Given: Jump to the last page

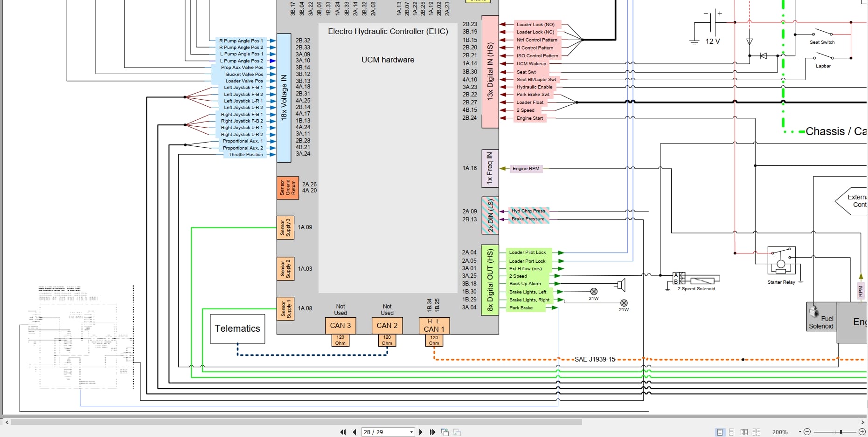Looking at the screenshot, I should pyautogui.click(x=432, y=432).
